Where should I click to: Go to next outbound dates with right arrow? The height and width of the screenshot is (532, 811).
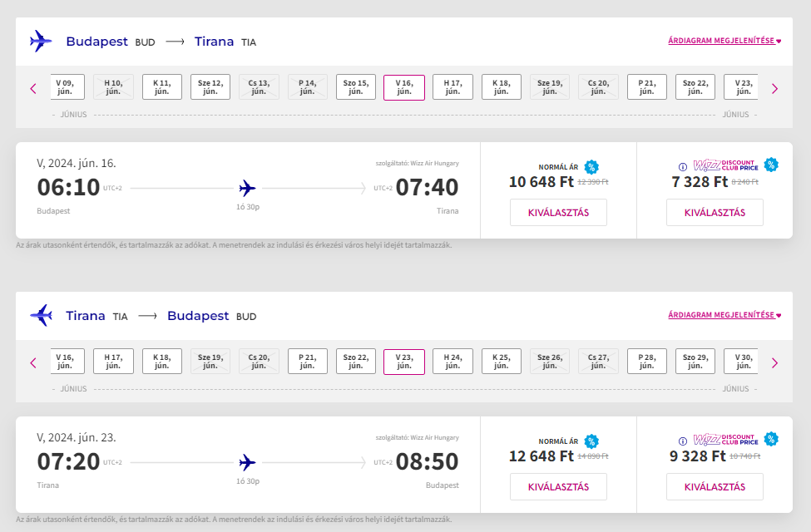click(x=774, y=88)
